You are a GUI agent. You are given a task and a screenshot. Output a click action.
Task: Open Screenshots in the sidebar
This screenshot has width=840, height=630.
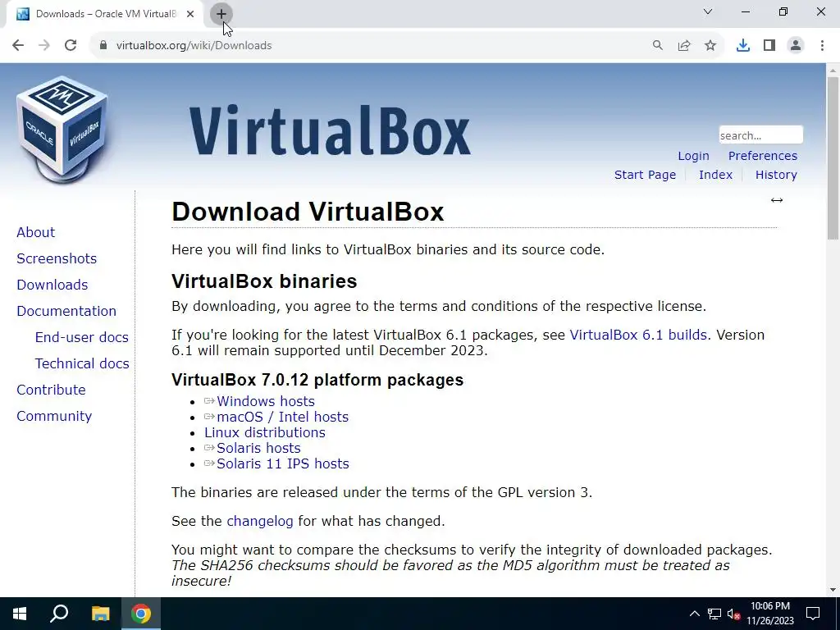click(x=57, y=258)
